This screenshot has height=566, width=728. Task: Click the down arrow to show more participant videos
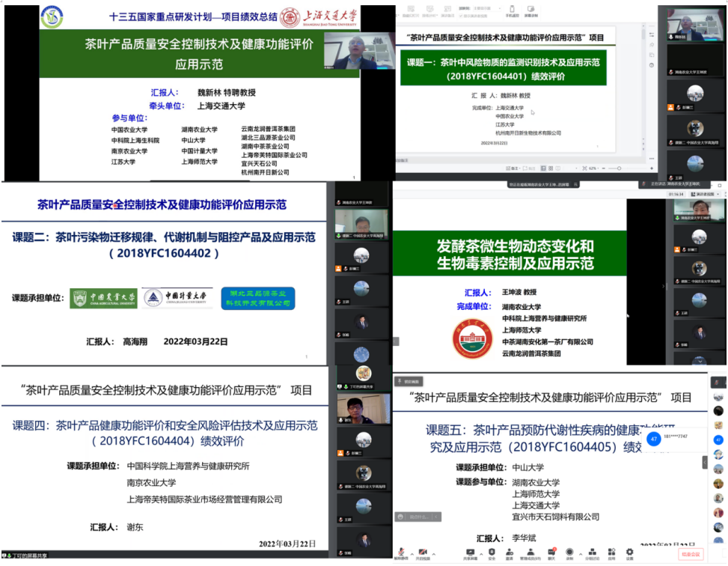pyautogui.click(x=700, y=361)
